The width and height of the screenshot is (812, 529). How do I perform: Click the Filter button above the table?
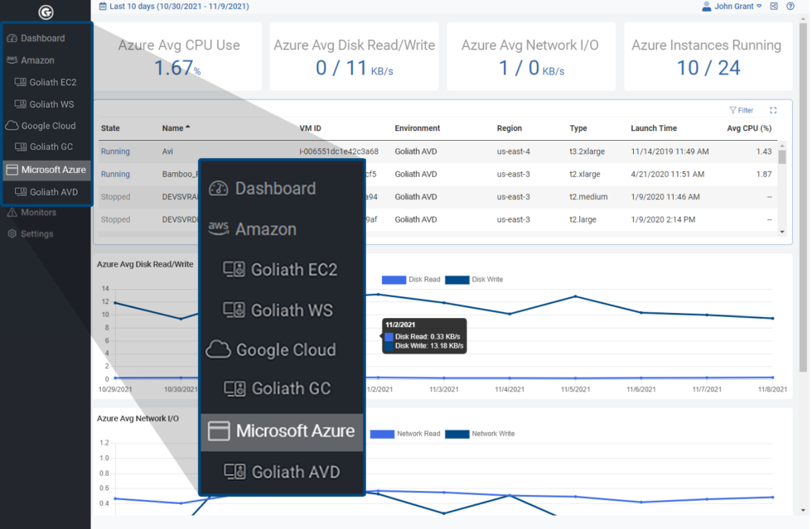(x=740, y=109)
